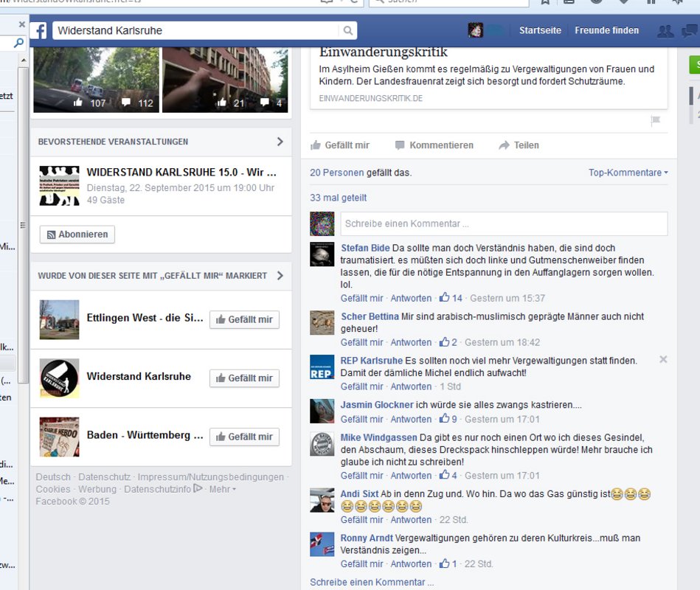Screen dimensions: 700x590
Task: Go to Startseite
Action: pyautogui.click(x=540, y=30)
